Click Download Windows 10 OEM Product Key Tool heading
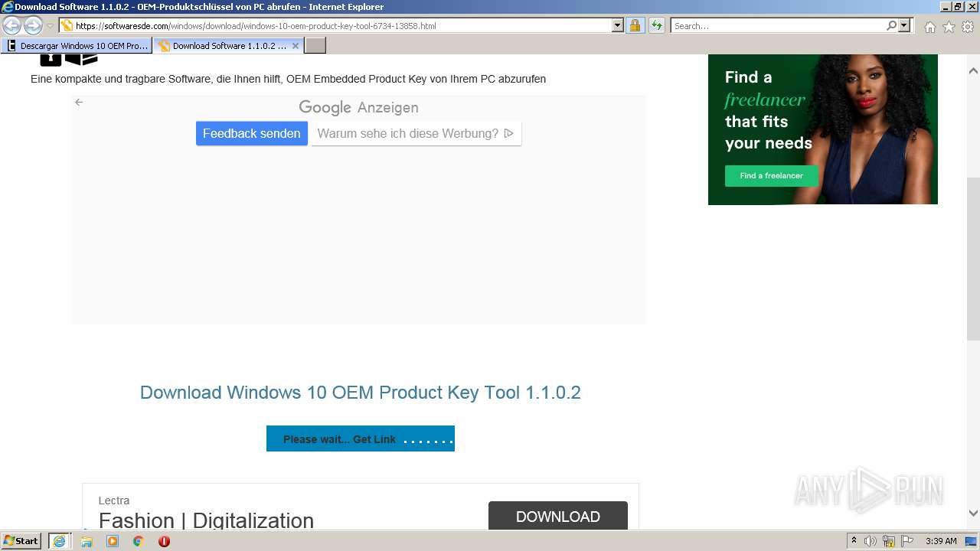Viewport: 980px width, 551px height. tap(361, 393)
